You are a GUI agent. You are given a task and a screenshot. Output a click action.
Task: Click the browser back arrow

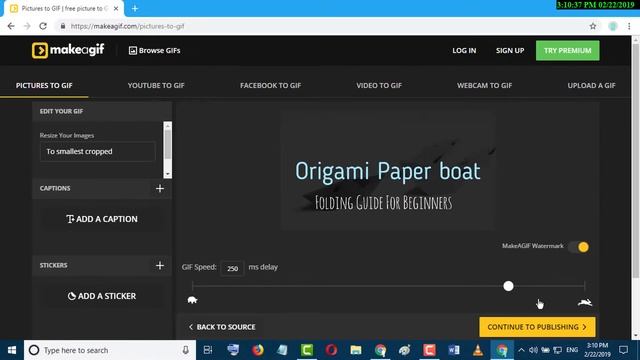click(x=11, y=26)
